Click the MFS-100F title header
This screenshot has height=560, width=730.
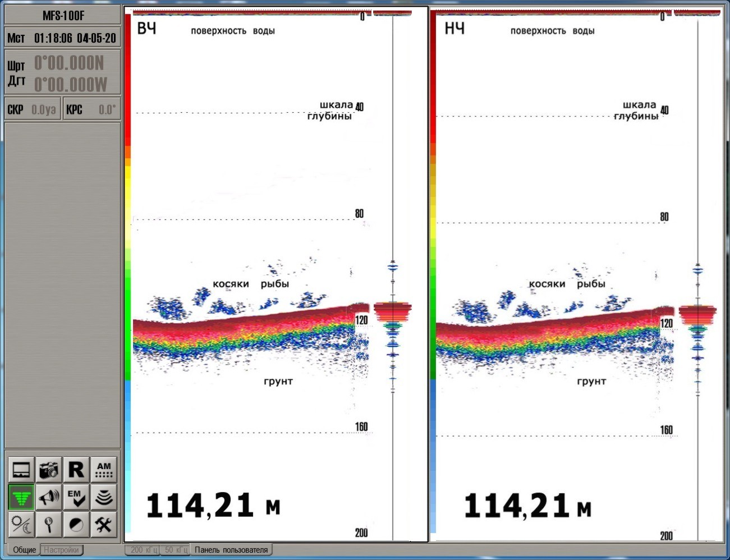coord(63,16)
